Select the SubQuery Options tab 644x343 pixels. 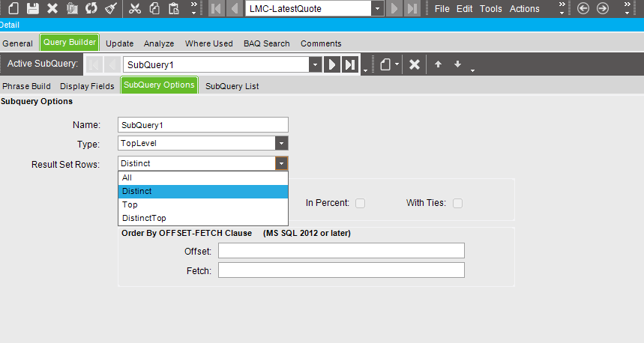160,85
